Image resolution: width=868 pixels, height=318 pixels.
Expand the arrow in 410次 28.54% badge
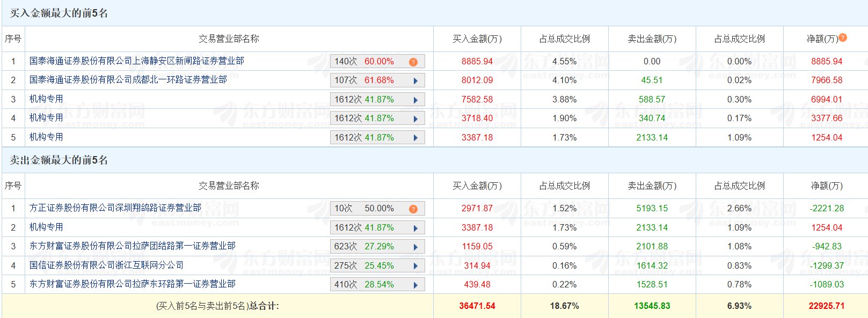415,285
